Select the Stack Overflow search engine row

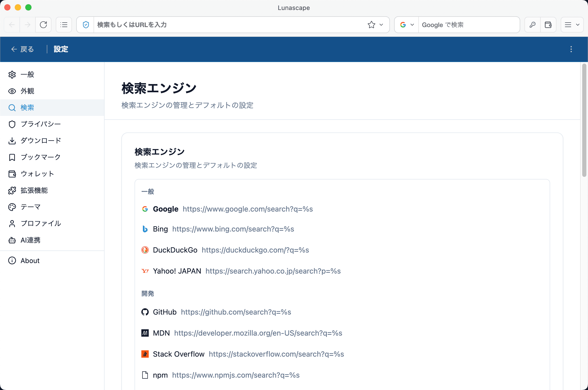point(342,354)
